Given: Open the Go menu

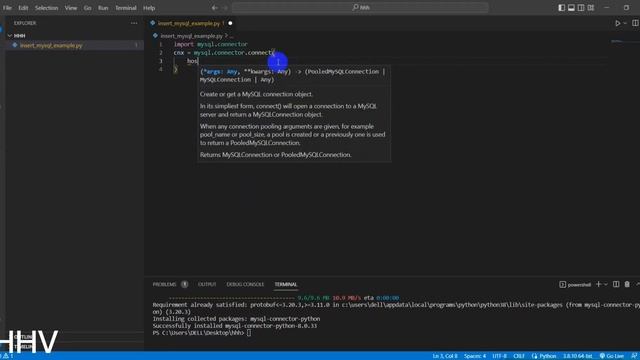Looking at the screenshot, I should [87, 8].
